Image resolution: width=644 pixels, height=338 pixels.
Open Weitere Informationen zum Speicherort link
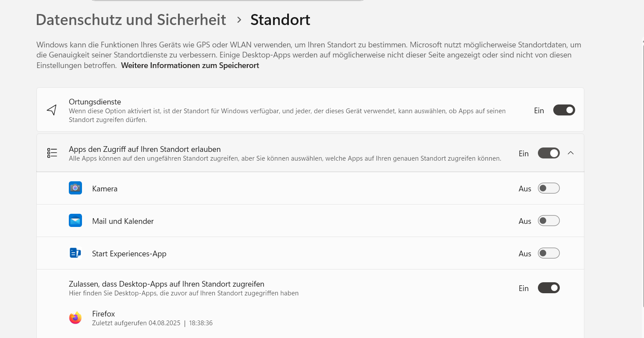tap(190, 65)
